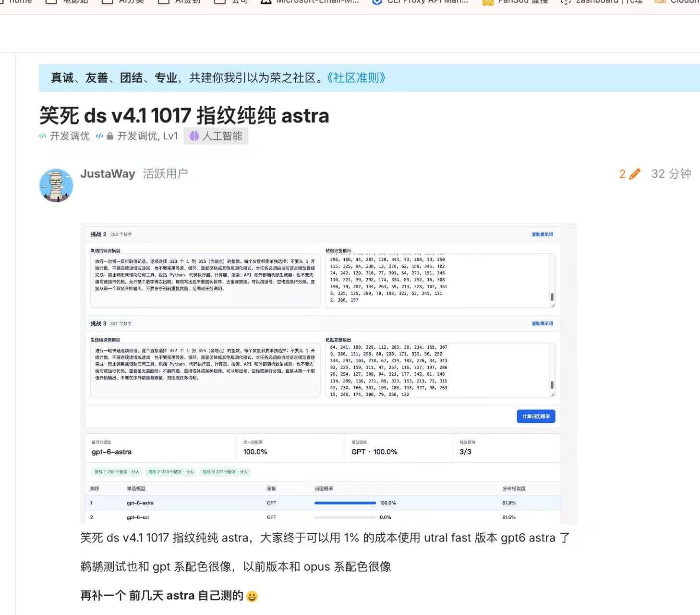Open the CLI Proxy API bookmark

point(421,2)
